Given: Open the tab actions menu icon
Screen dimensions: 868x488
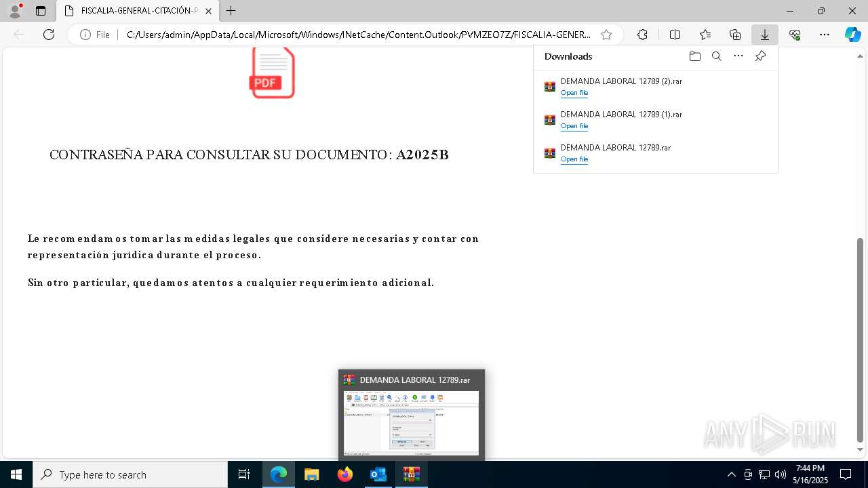Looking at the screenshot, I should (x=41, y=11).
